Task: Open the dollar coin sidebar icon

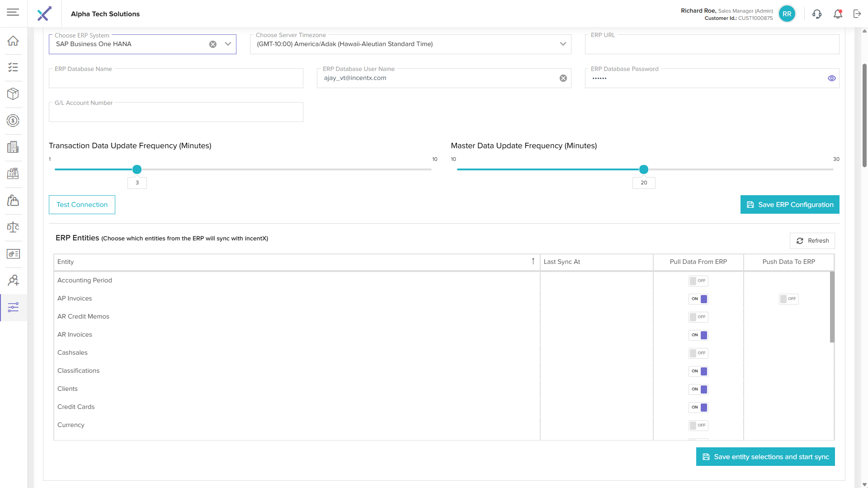Action: click(13, 121)
